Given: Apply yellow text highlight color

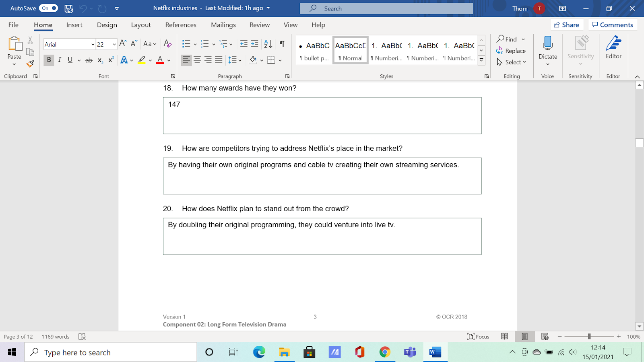Looking at the screenshot, I should click(142, 60).
